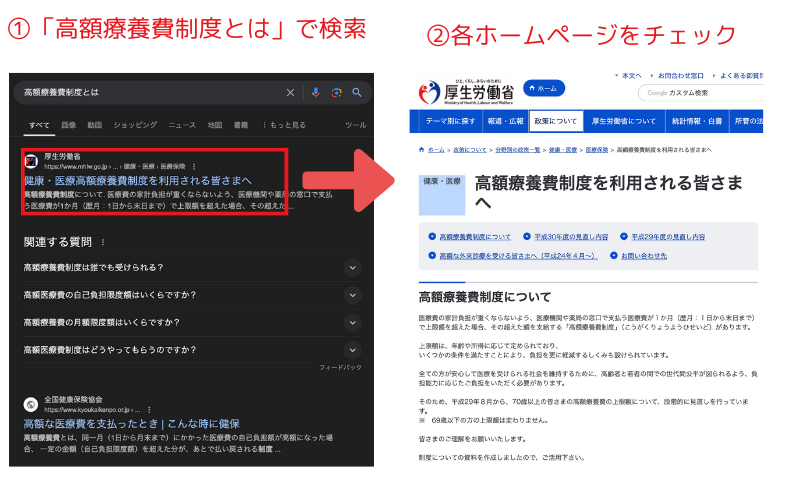Click the breadcrumb home icon
The image size is (800, 500).
(421, 149)
